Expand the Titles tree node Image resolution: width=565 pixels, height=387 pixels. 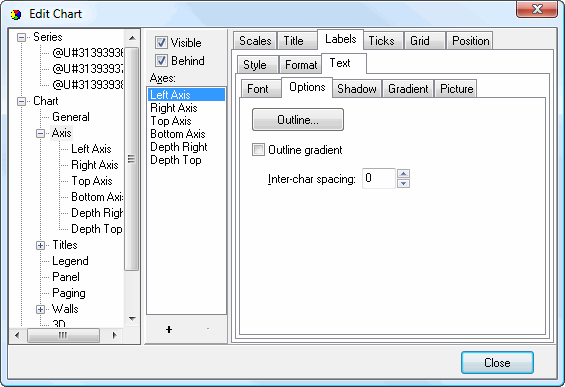pos(40,245)
